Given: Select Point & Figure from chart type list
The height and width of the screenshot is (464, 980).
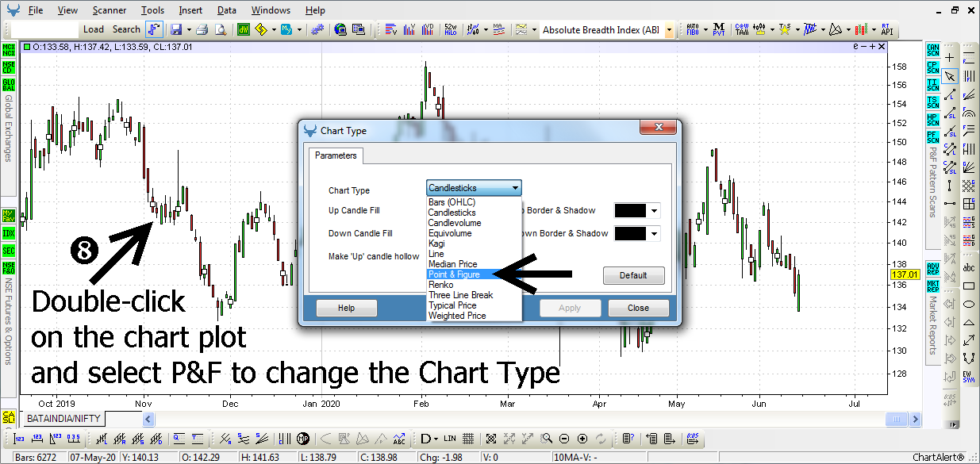Looking at the screenshot, I should pyautogui.click(x=473, y=274).
